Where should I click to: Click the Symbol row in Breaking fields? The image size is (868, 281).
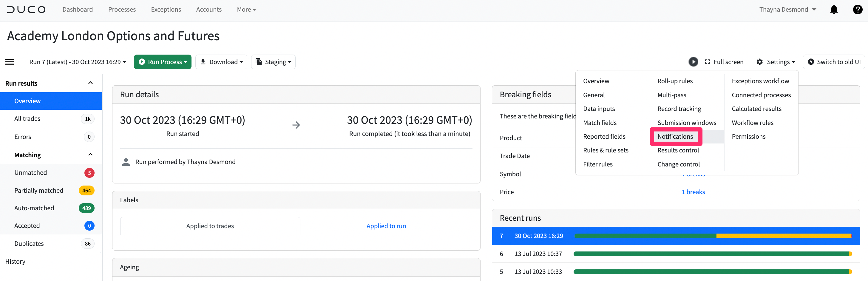coord(676,174)
